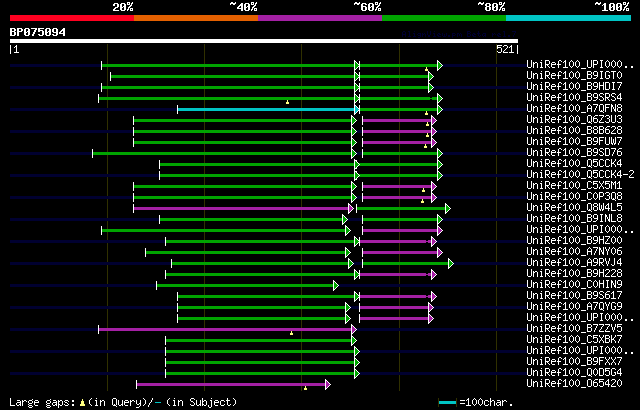Click the red 20% identity legend segment
The image size is (640, 410).
click(72, 18)
